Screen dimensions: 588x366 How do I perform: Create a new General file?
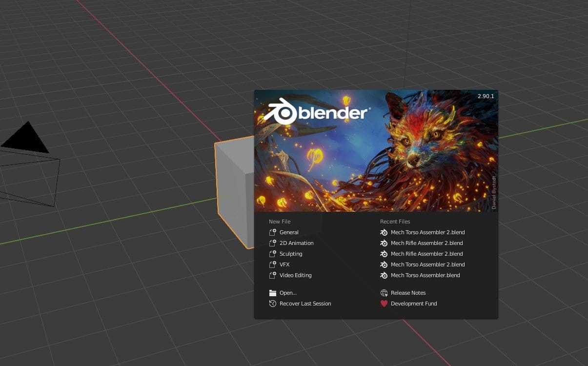tap(284, 232)
